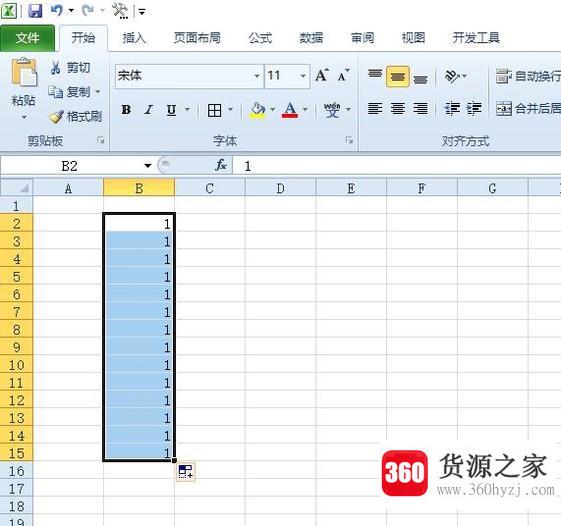Screen dimensions: 561x526
Task: Open the Copy dropdown arrow
Action: pyautogui.click(x=98, y=92)
